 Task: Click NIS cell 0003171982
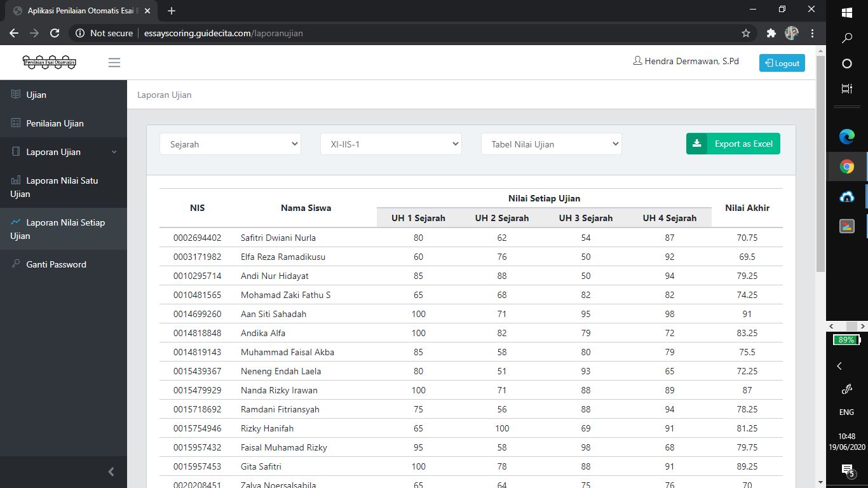[198, 257]
